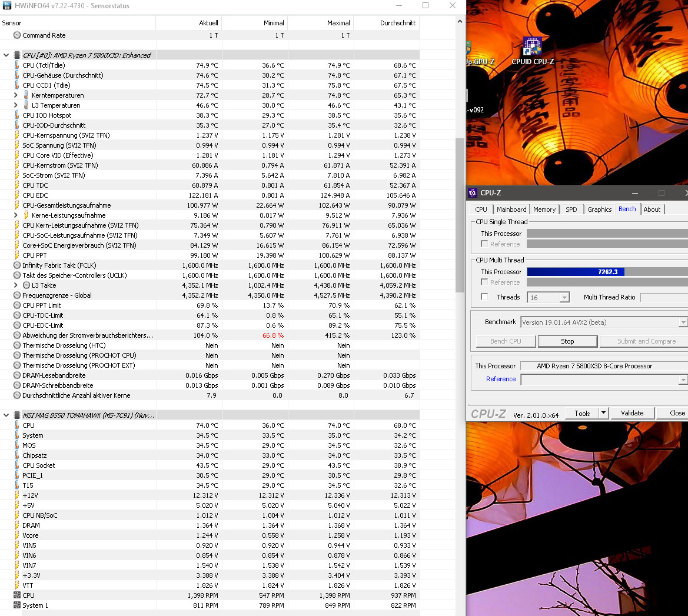Screen dimensions: 688x616
Task: Enable Reference checkbox under CPU Single Thread
Action: coord(484,244)
